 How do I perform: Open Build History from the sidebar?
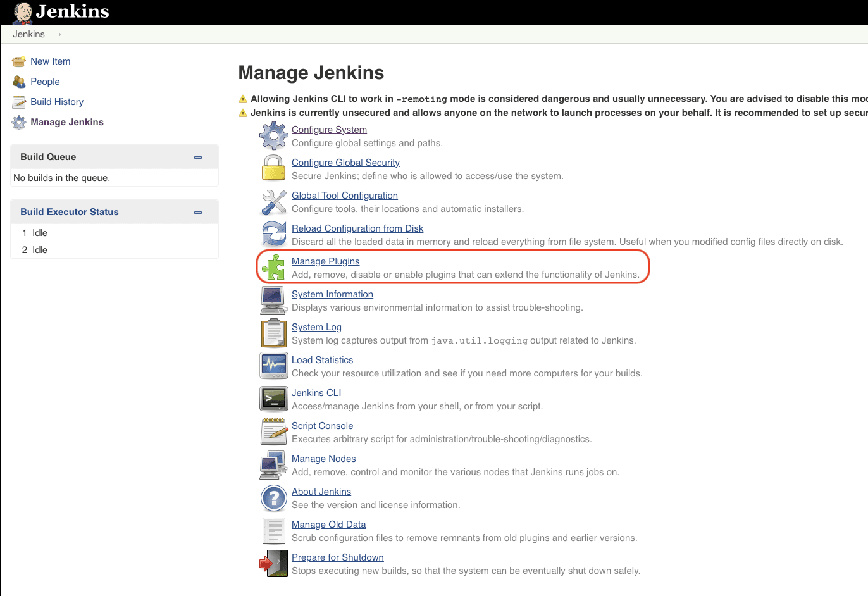point(57,102)
